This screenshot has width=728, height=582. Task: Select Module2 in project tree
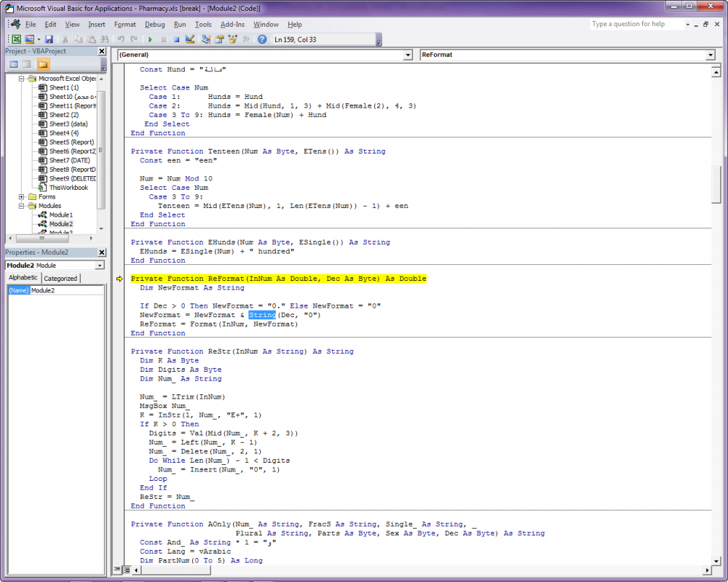(61, 223)
